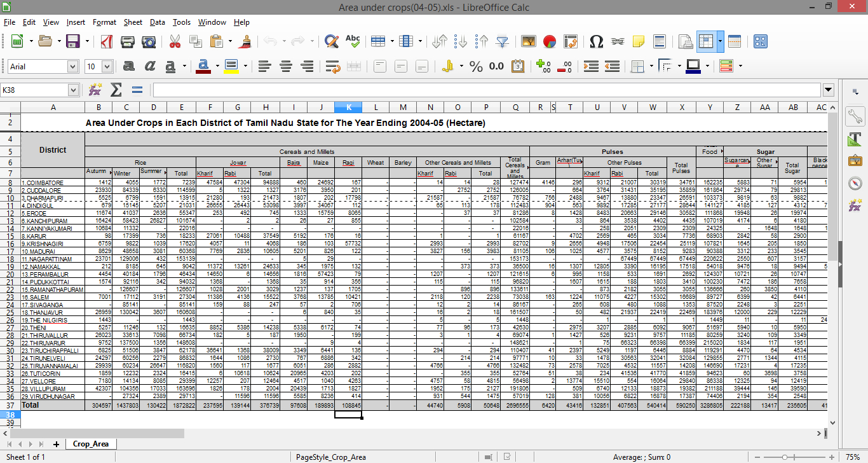Insert a chart
This screenshot has height=463, width=868.
[548, 42]
